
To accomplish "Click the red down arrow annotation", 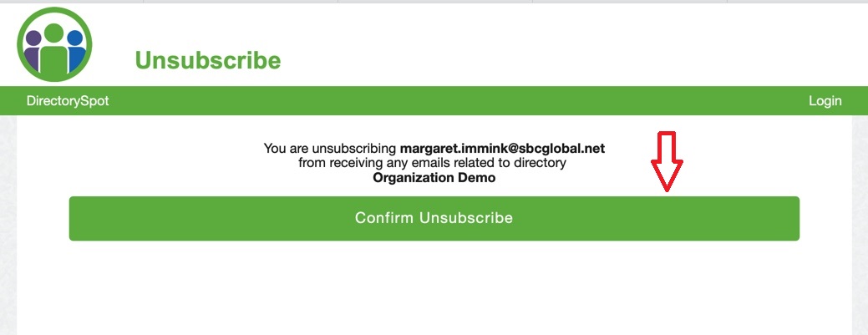I will coord(667,160).
